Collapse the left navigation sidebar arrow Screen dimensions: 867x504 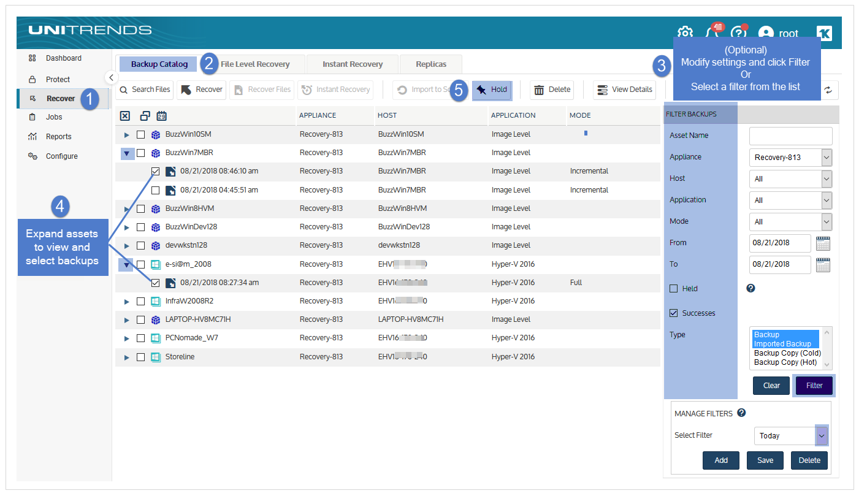(x=111, y=77)
